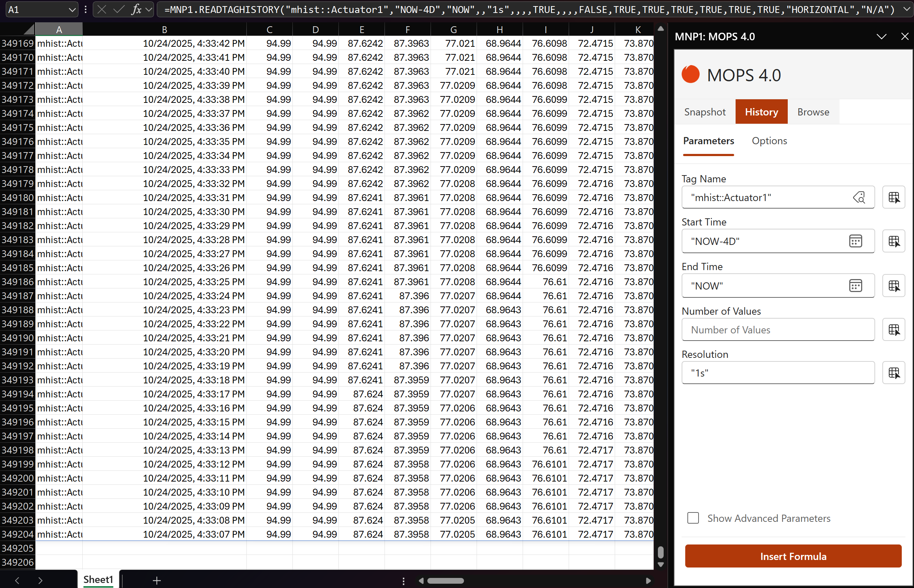
Task: Click the Number of Values input field
Action: [778, 329]
